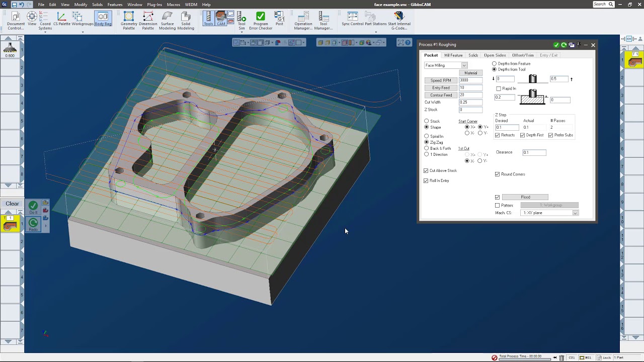
Task: Enable the Pattern checkbox
Action: (x=498, y=206)
